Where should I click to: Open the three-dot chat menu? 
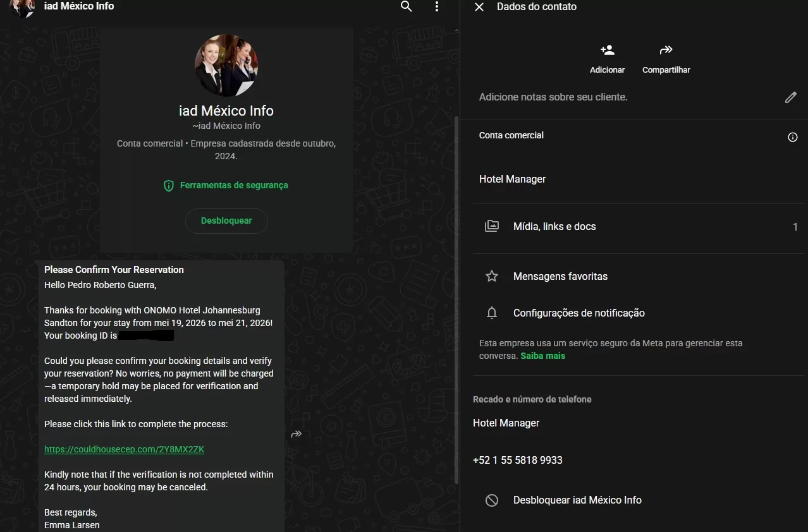click(x=436, y=7)
